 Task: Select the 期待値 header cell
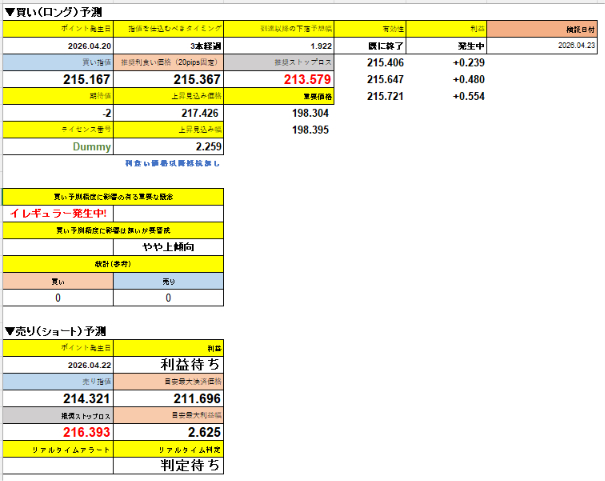tap(58, 96)
